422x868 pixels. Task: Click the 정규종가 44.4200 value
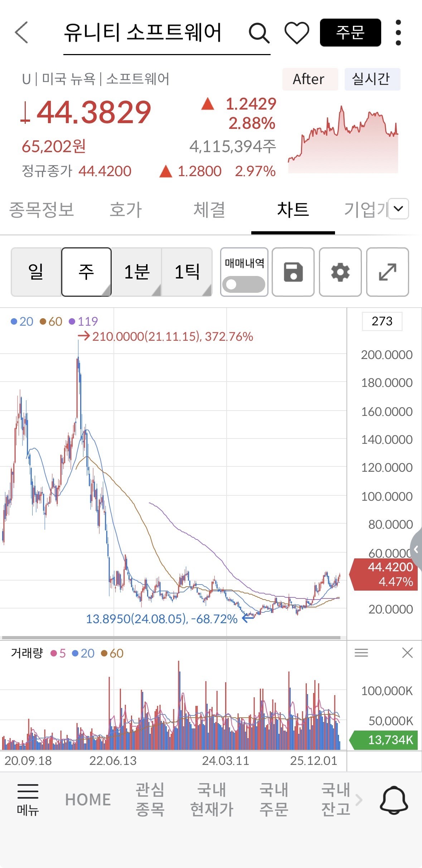pyautogui.click(x=105, y=171)
